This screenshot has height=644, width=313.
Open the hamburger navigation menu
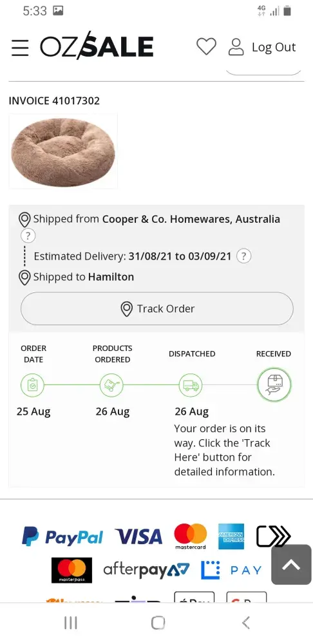[20, 48]
